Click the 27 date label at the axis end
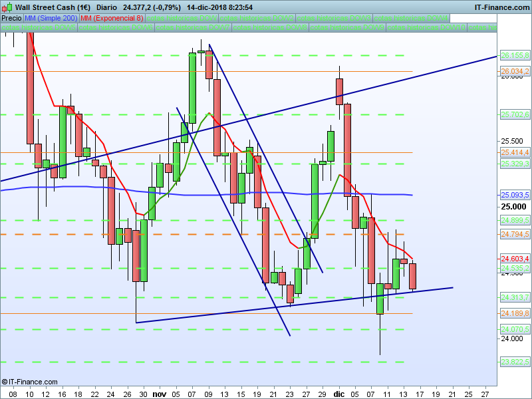Image resolution: width=532 pixels, height=399 pixels. pyautogui.click(x=485, y=394)
